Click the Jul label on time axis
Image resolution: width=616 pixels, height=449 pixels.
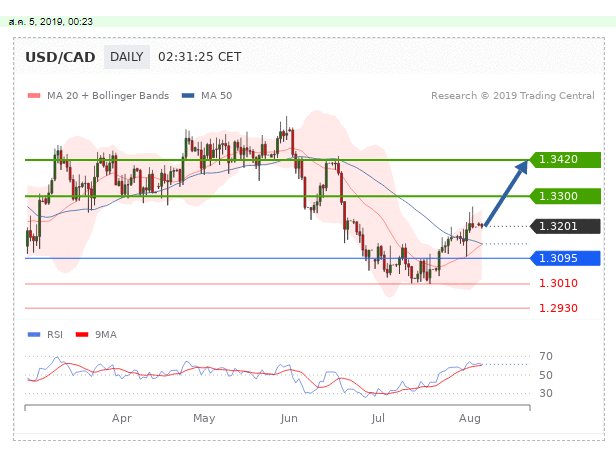coord(378,418)
